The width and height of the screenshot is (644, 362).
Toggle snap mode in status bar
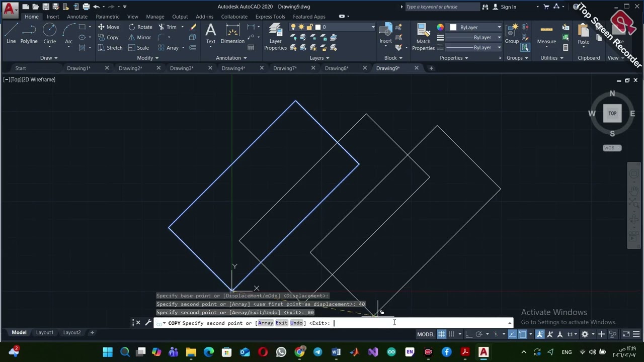coord(451,334)
